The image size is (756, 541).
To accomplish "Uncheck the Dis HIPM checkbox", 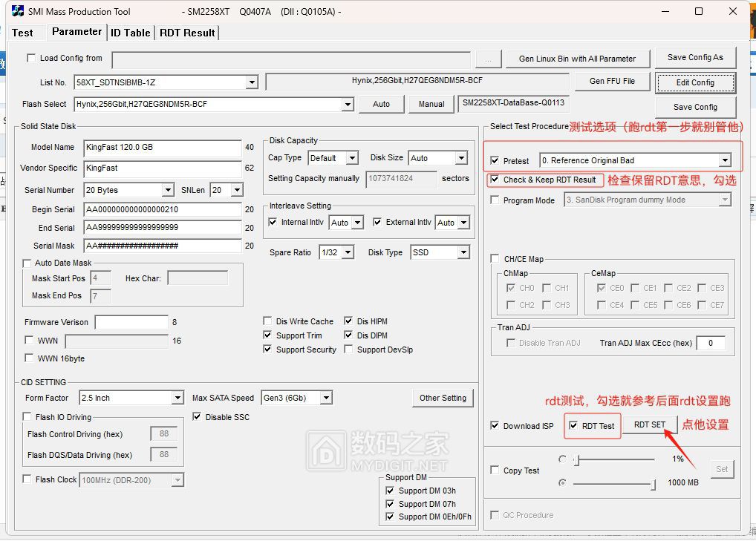I will coord(348,321).
